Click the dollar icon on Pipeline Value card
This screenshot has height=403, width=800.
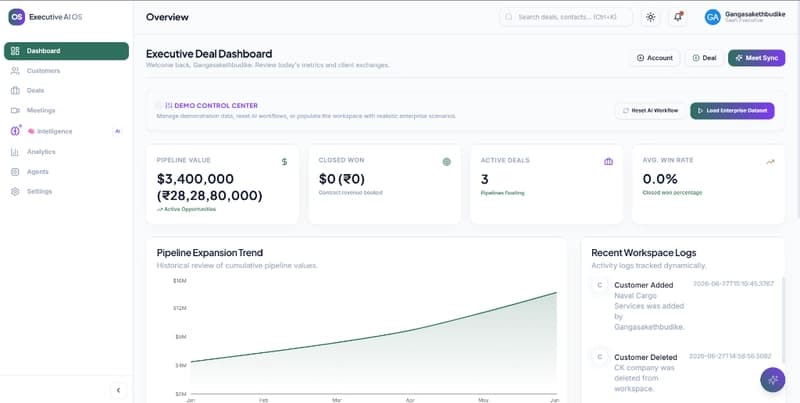pos(284,162)
